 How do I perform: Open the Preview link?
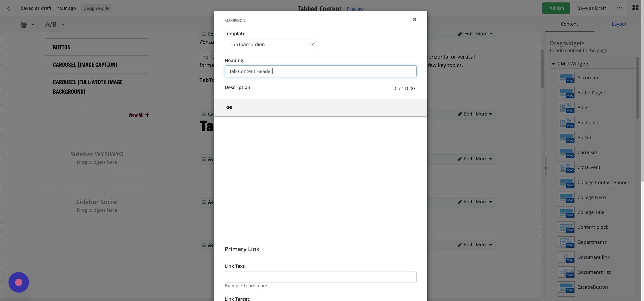355,9
